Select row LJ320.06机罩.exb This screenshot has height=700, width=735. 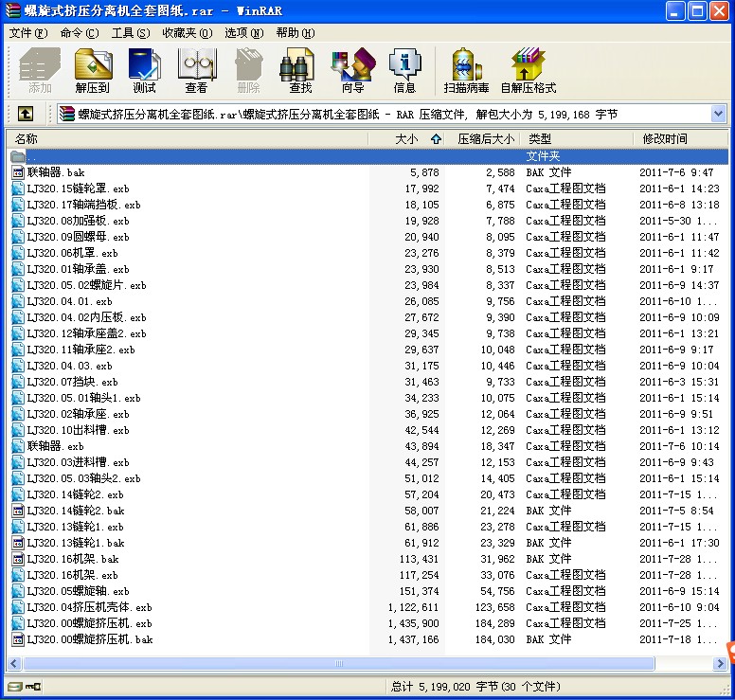(x=369, y=253)
